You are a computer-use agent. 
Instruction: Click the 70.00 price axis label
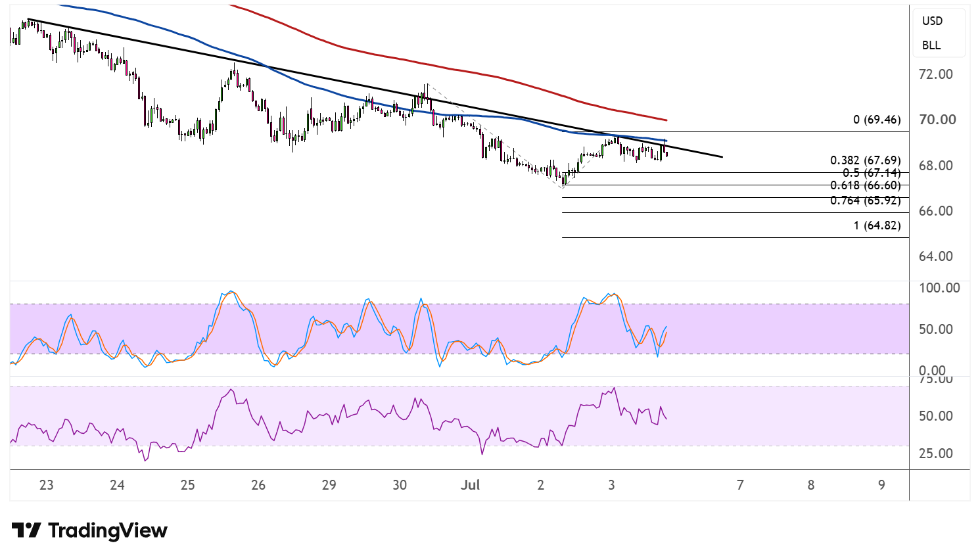pos(937,120)
